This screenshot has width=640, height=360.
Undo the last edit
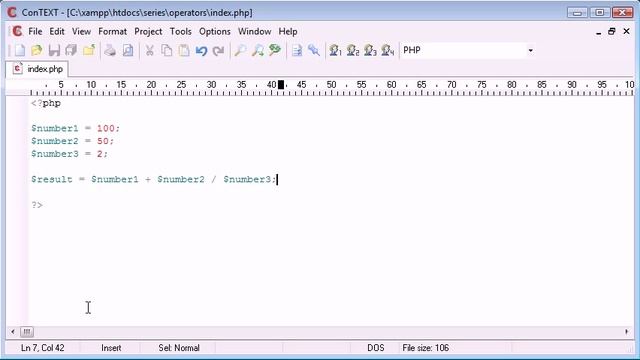(x=201, y=51)
